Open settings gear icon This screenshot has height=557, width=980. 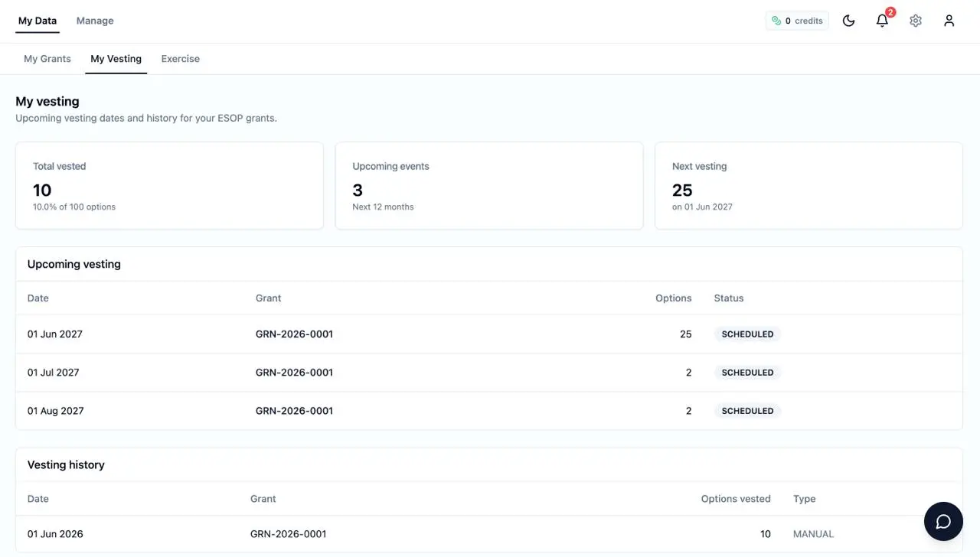(916, 21)
